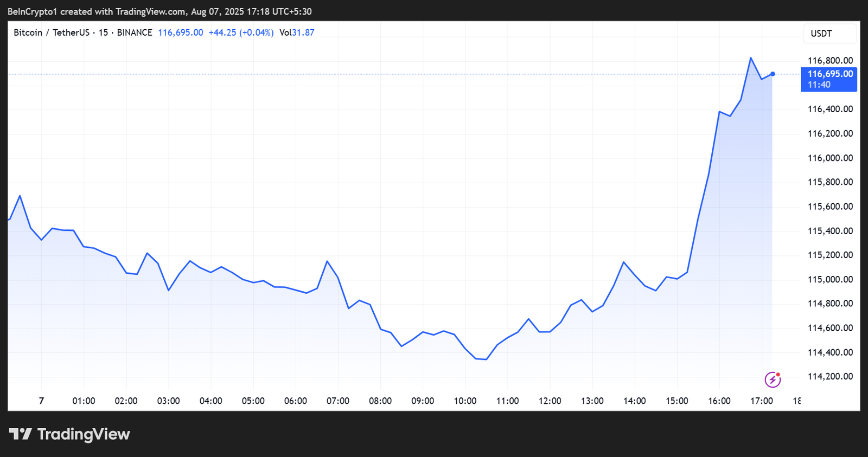Click the BeInCrypto1 created with TradingView.com header
Viewport: 868px width, 457px height.
coord(159,11)
